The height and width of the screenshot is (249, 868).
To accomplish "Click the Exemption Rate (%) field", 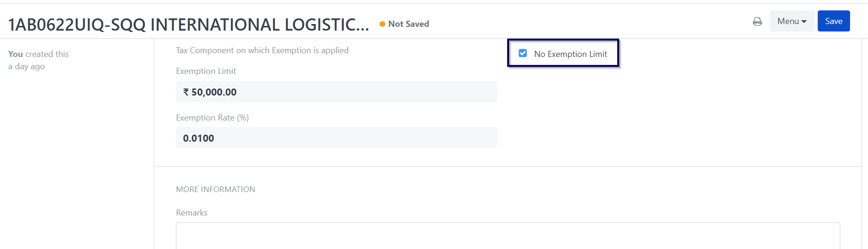I will click(336, 138).
